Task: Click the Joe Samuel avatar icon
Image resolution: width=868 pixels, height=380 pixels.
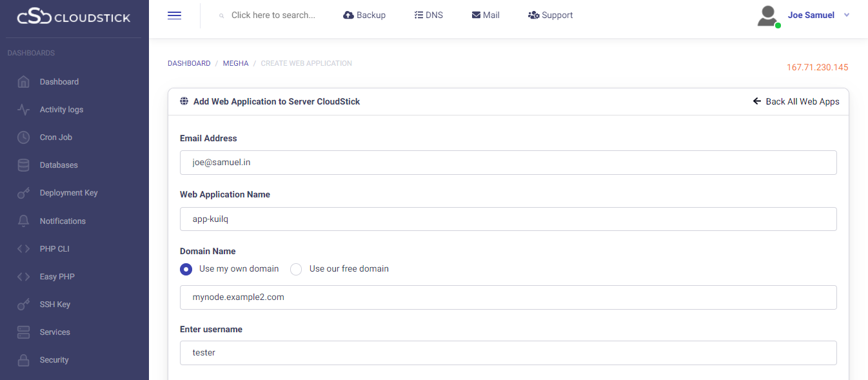Action: 767,16
